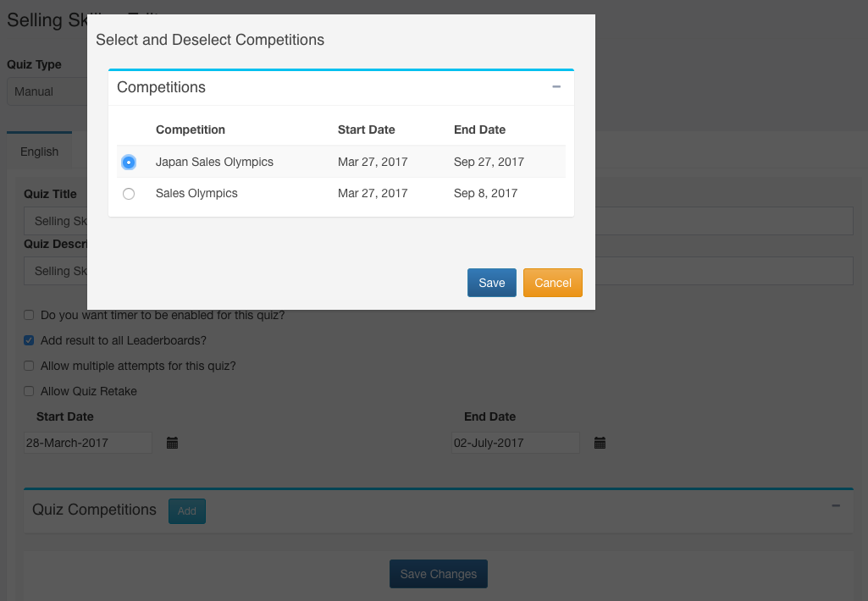This screenshot has width=868, height=601.
Task: Switch to the English tab
Action: click(39, 152)
